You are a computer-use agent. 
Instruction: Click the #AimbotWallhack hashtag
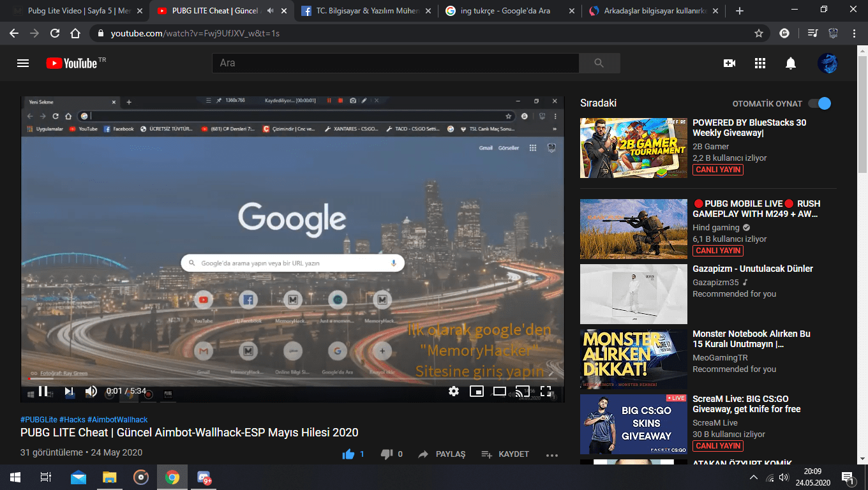(117, 420)
